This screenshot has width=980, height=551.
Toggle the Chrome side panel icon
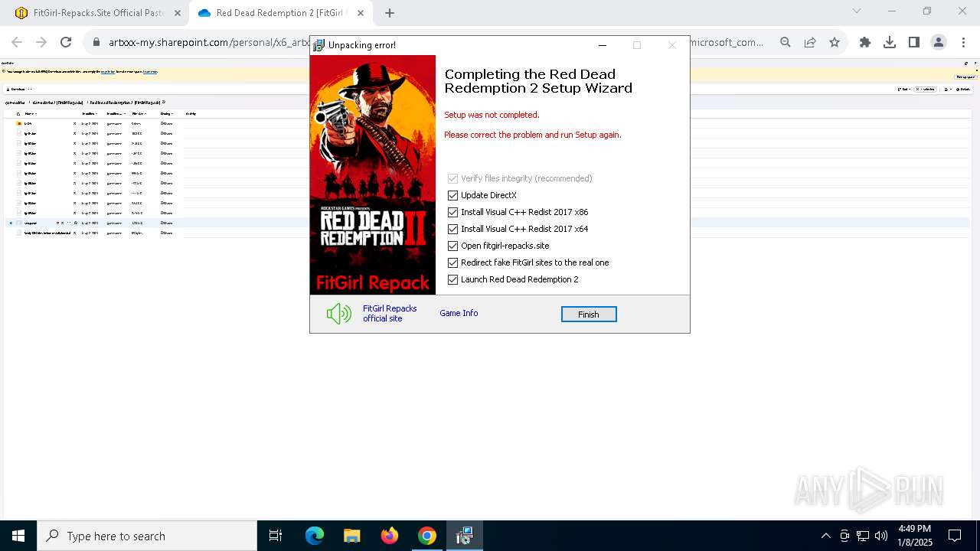(x=914, y=43)
